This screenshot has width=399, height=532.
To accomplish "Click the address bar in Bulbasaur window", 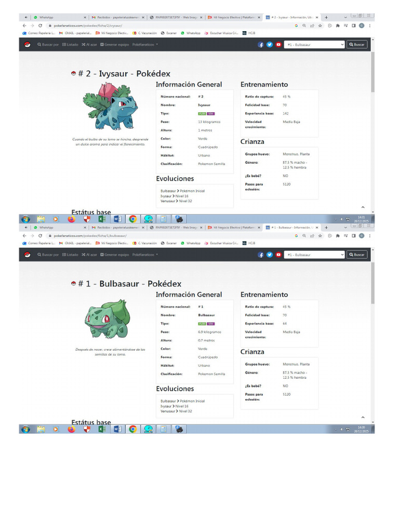I will click(170, 235).
